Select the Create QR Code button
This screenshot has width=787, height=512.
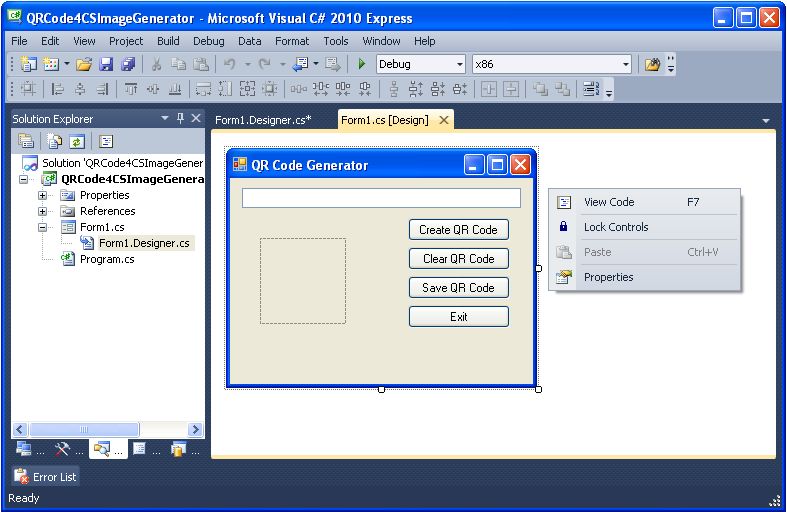click(459, 230)
